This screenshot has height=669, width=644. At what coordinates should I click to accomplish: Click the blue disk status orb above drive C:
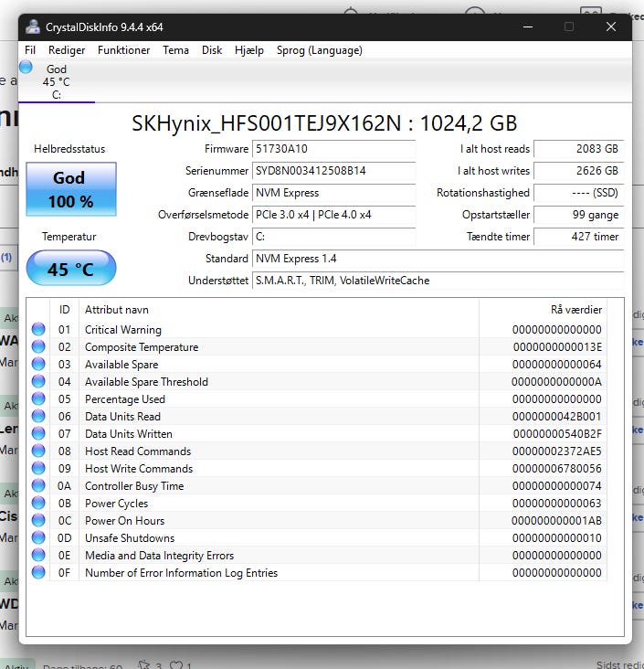coord(26,68)
